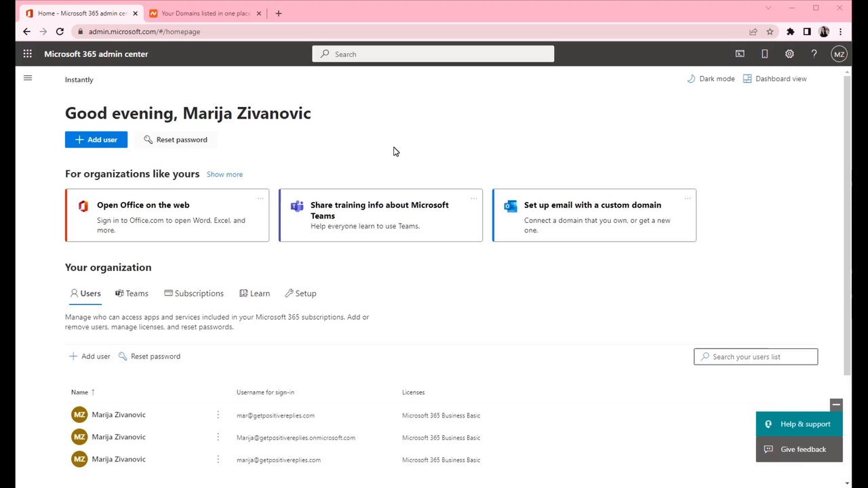This screenshot has width=868, height=488.
Task: Click the Search your users list field
Action: pyautogui.click(x=755, y=357)
